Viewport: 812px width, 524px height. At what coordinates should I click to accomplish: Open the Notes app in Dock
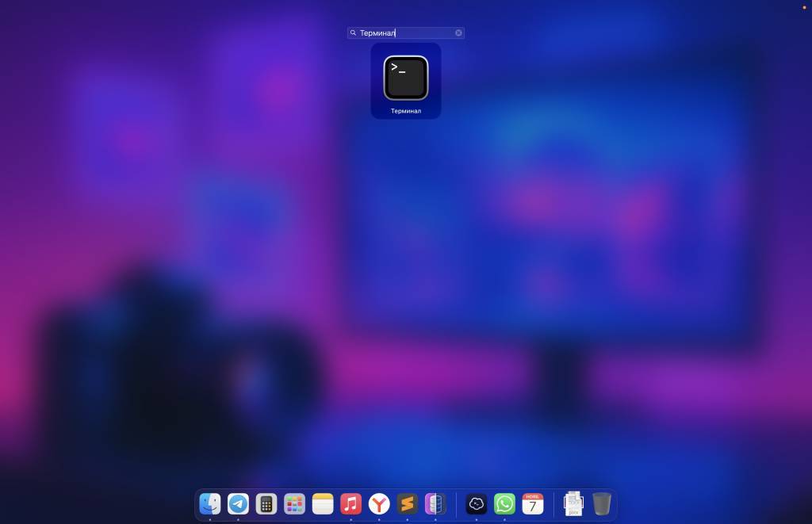click(x=323, y=503)
